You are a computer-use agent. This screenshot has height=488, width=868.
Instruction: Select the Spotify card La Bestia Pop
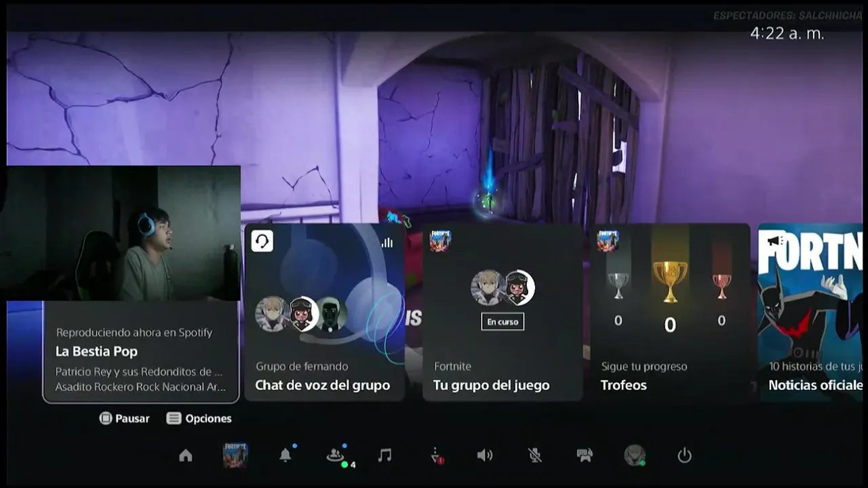pyautogui.click(x=141, y=352)
